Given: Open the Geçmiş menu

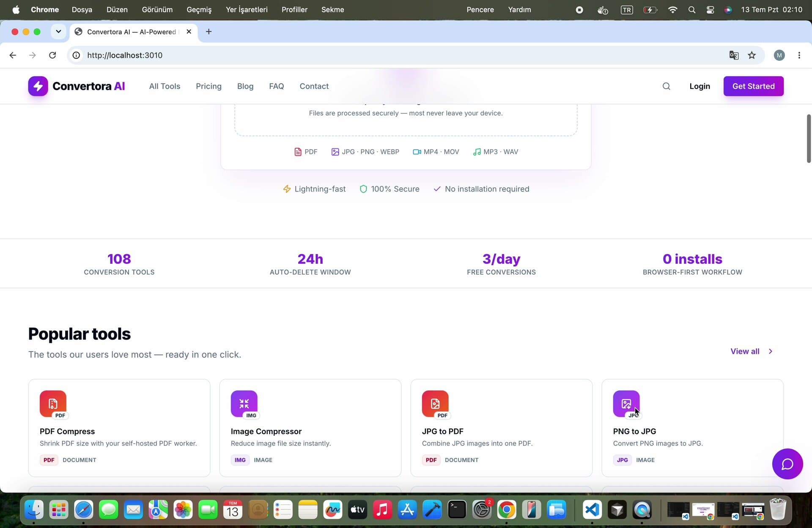Looking at the screenshot, I should click(199, 10).
